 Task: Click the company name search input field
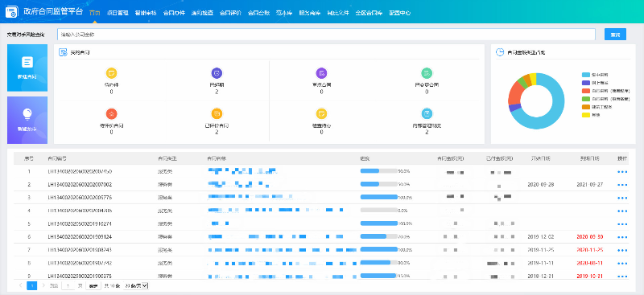[327, 35]
